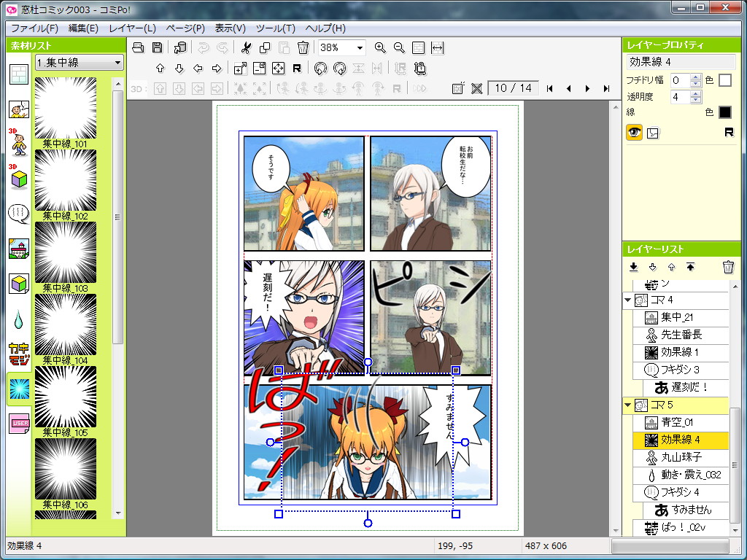This screenshot has height=560, width=747.
Task: Click the scissors cut icon
Action: [246, 47]
